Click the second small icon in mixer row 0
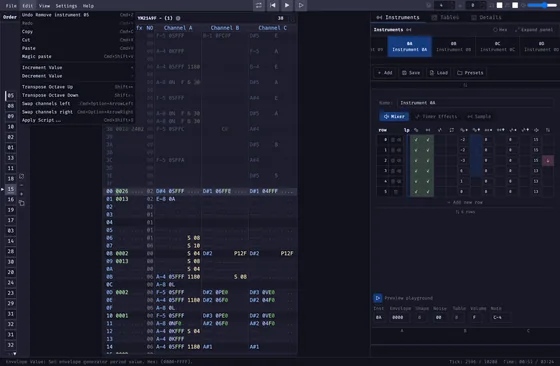560x366 pixels. tap(399, 140)
